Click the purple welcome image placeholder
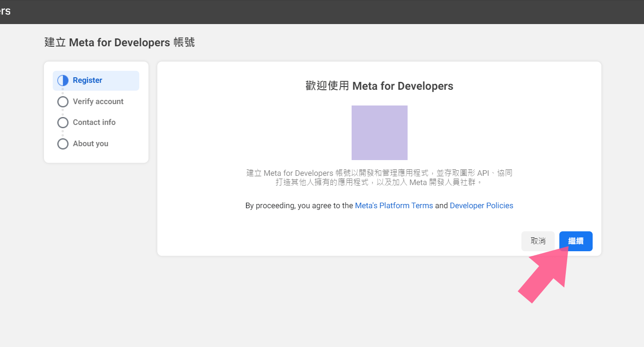 pyautogui.click(x=379, y=133)
